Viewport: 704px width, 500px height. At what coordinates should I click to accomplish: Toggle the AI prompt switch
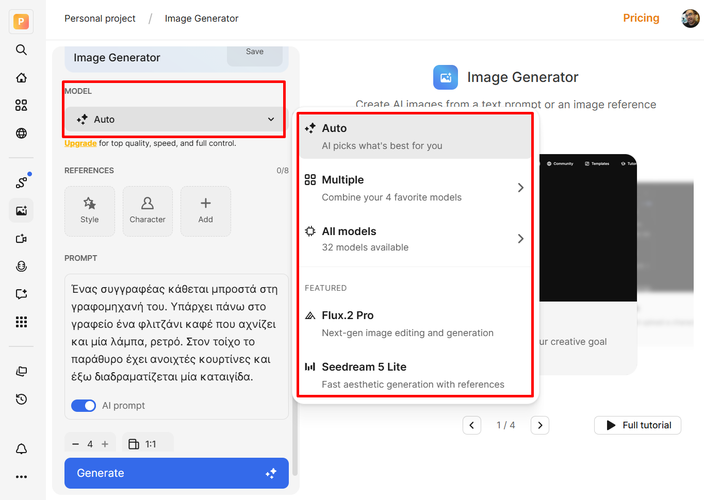click(83, 406)
